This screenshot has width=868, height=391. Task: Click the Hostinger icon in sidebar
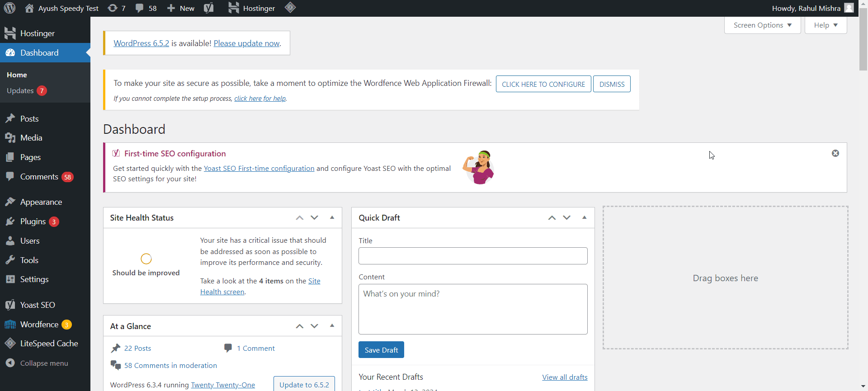[10, 33]
